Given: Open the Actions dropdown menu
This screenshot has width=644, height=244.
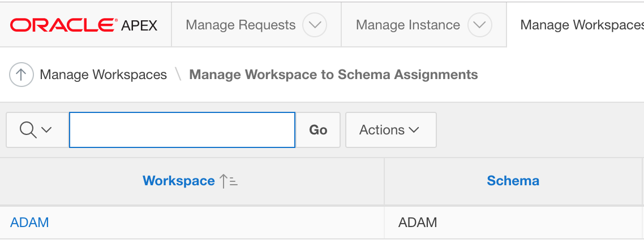Looking at the screenshot, I should (x=390, y=130).
